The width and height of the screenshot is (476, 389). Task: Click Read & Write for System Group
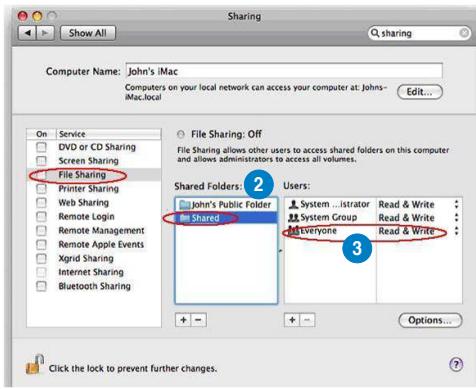click(x=406, y=218)
